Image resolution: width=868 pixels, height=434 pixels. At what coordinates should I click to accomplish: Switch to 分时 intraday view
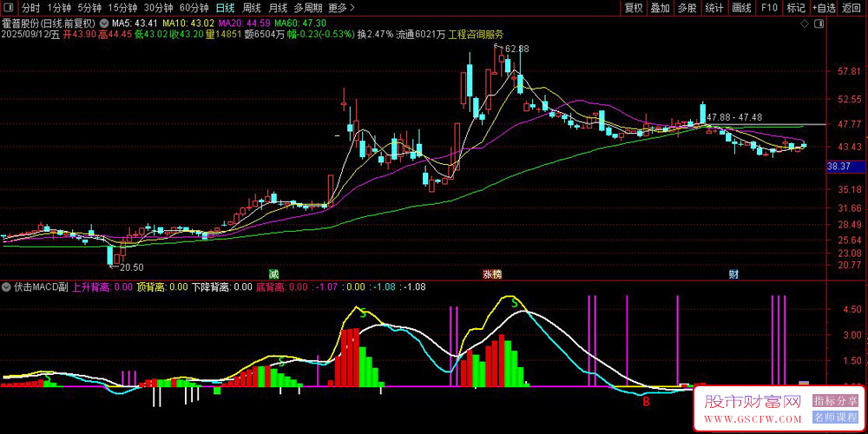pos(30,8)
